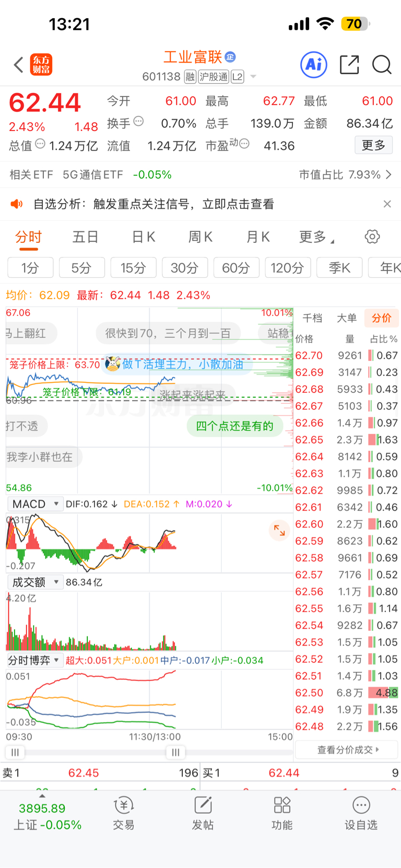Tap the expand chart fullscreen icon
Image resolution: width=401 pixels, height=868 pixels.
[x=279, y=531]
